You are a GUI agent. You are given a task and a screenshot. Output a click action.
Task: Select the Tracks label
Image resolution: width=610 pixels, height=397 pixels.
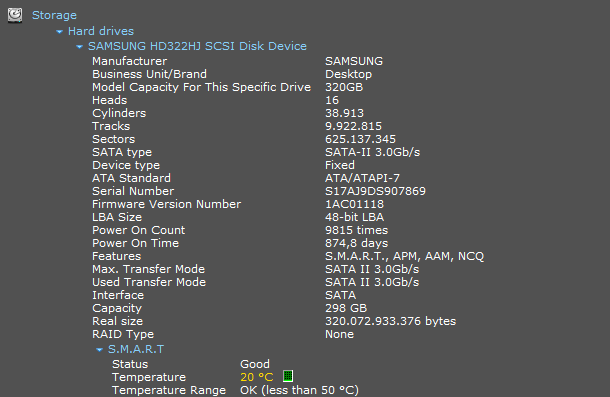click(111, 126)
